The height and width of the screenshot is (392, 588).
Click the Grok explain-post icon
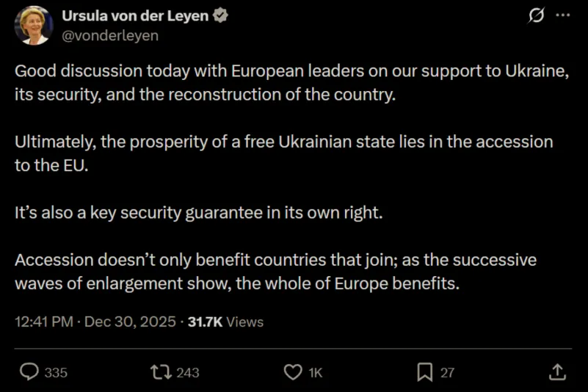pyautogui.click(x=536, y=15)
